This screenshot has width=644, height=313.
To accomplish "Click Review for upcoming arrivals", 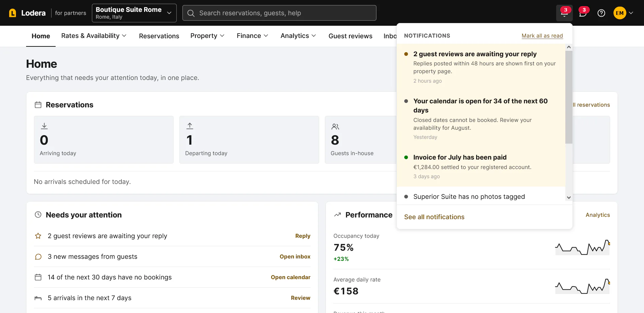I will point(300,298).
